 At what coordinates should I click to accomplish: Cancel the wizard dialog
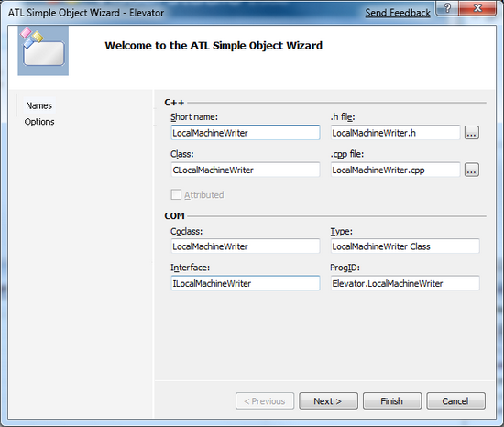(455, 400)
